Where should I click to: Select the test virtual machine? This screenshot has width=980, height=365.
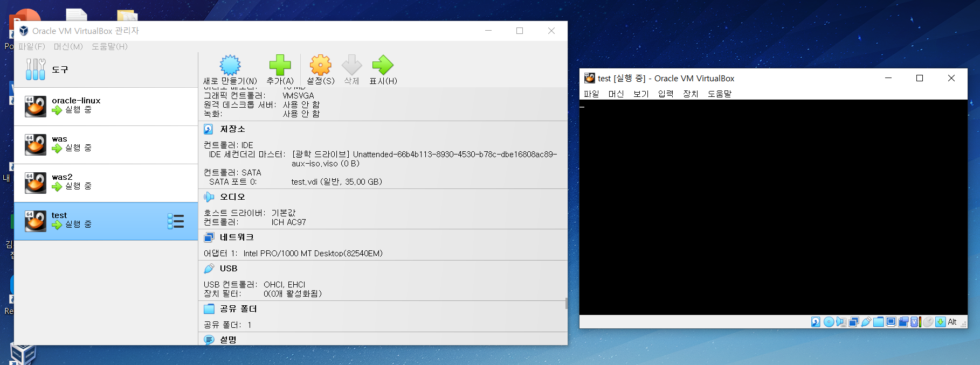(x=106, y=221)
